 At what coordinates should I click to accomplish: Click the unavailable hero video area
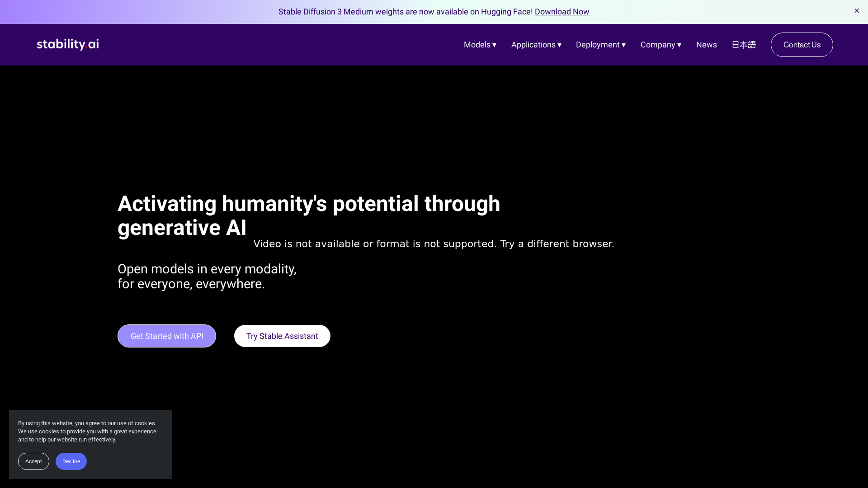pos(433,244)
